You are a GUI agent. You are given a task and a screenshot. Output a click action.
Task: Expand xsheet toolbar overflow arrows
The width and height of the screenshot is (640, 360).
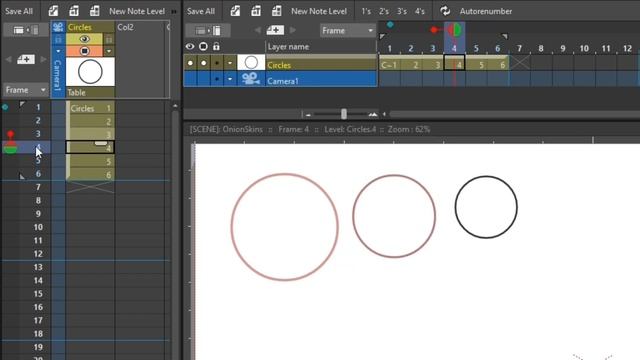click(174, 11)
